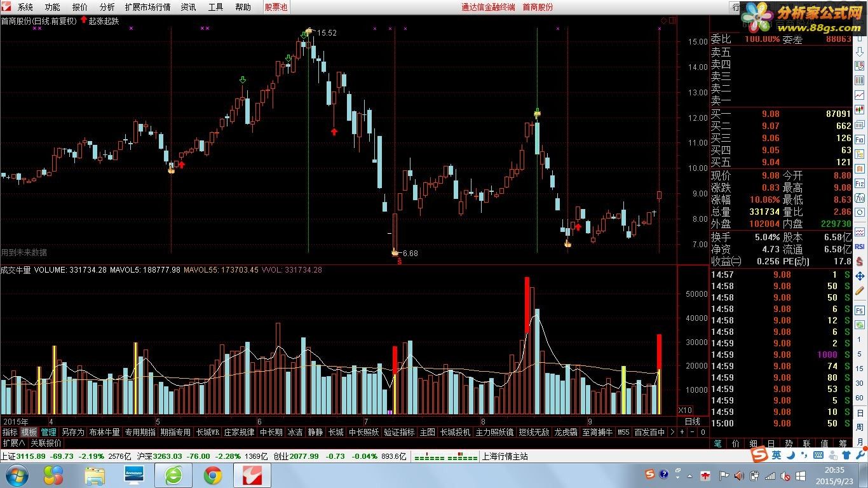Image resolution: width=868 pixels, height=488 pixels.
Task: Click the red dollar sign toolbar icon
Action: [x=860, y=261]
